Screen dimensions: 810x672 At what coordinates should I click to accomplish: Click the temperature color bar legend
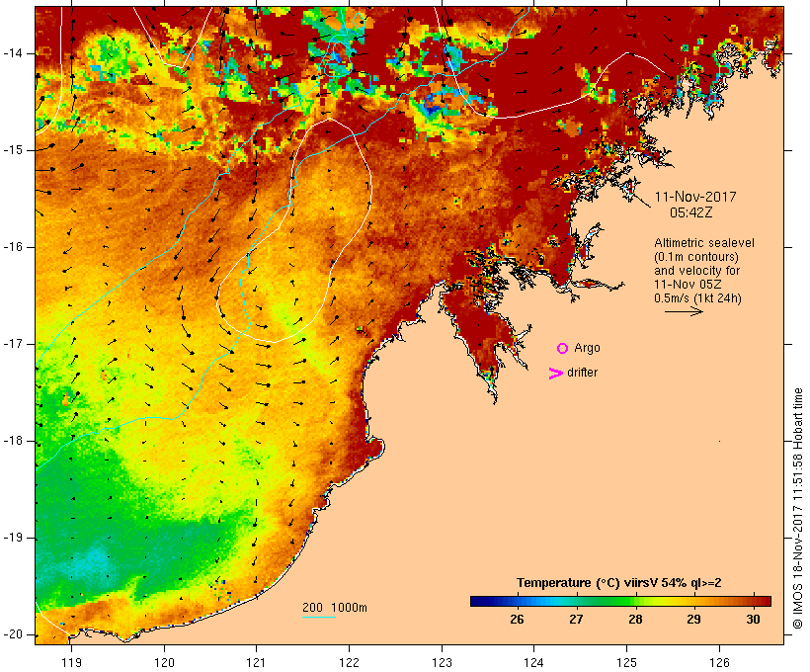tap(620, 601)
